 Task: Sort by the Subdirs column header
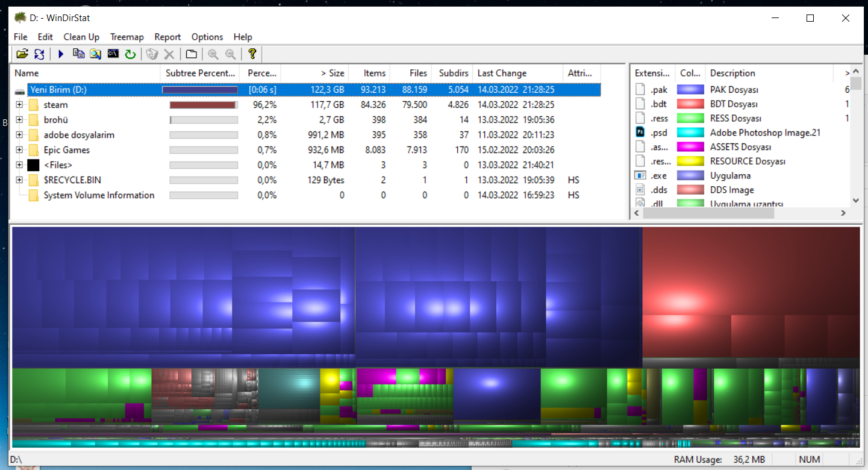[452, 73]
